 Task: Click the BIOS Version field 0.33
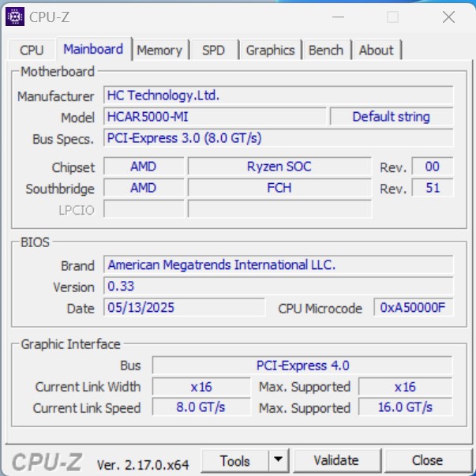279,287
